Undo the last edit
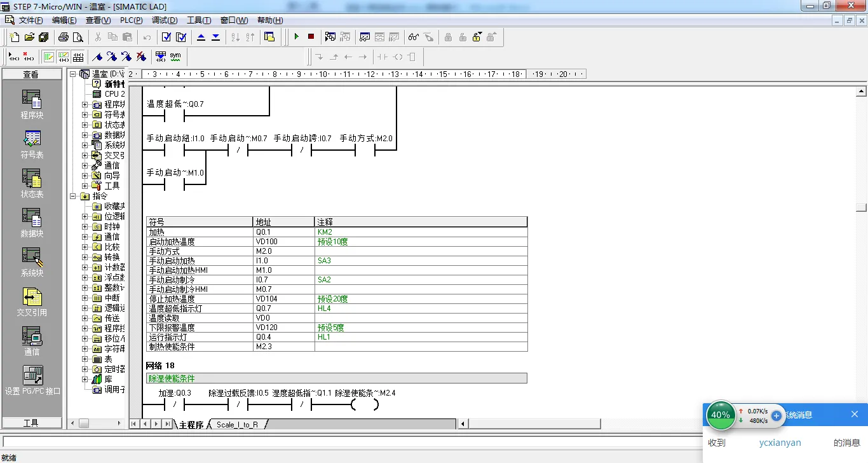Viewport: 868px width, 463px height. tap(147, 37)
